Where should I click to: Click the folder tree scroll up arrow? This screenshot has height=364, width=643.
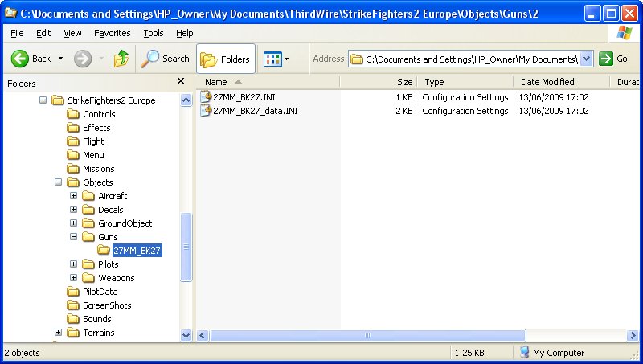(x=186, y=100)
